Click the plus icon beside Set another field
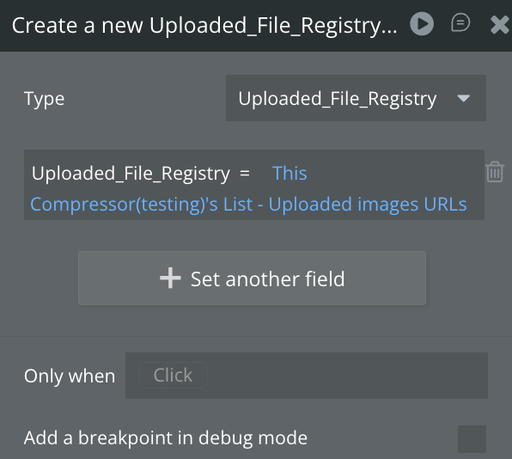Viewport: 512px width, 459px height. (x=170, y=278)
